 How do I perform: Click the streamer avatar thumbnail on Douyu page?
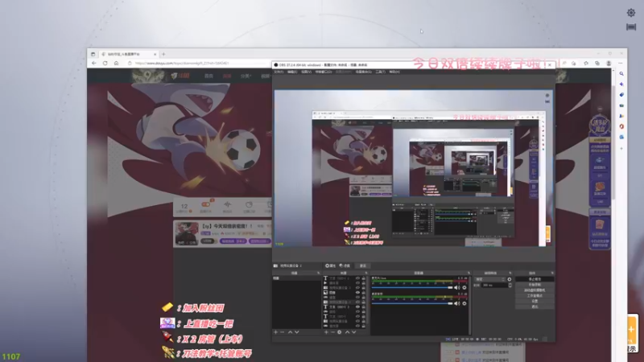pos(187,233)
